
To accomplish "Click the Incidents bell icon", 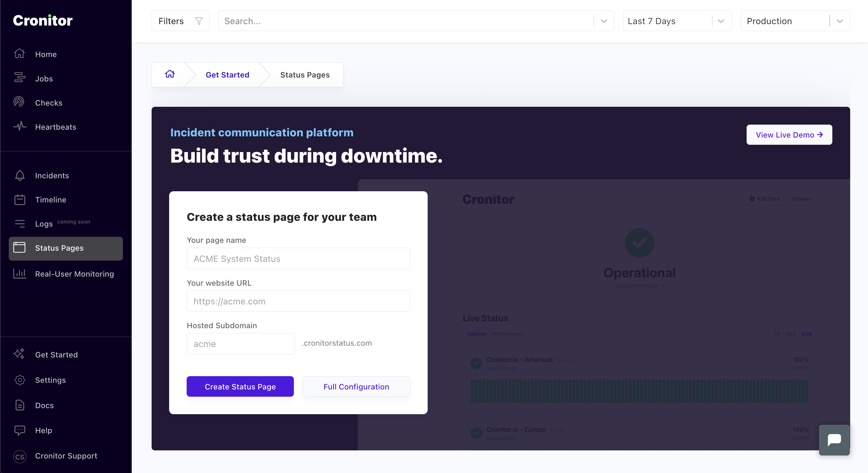I will point(20,175).
